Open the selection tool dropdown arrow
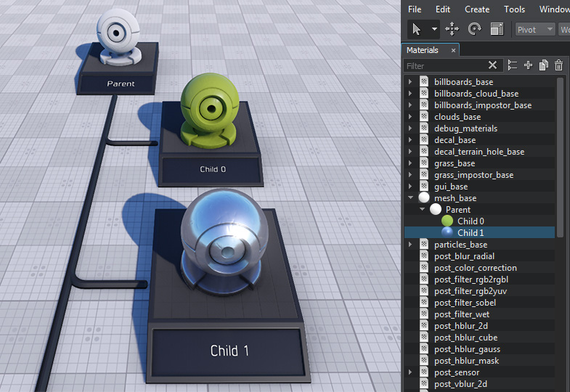 point(434,29)
